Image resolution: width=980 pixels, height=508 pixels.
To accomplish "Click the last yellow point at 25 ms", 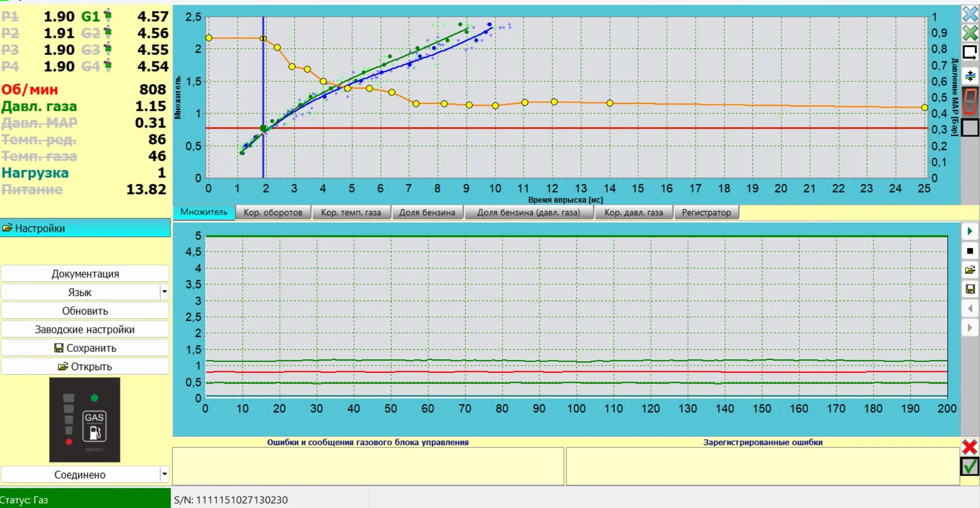I will pyautogui.click(x=924, y=108).
